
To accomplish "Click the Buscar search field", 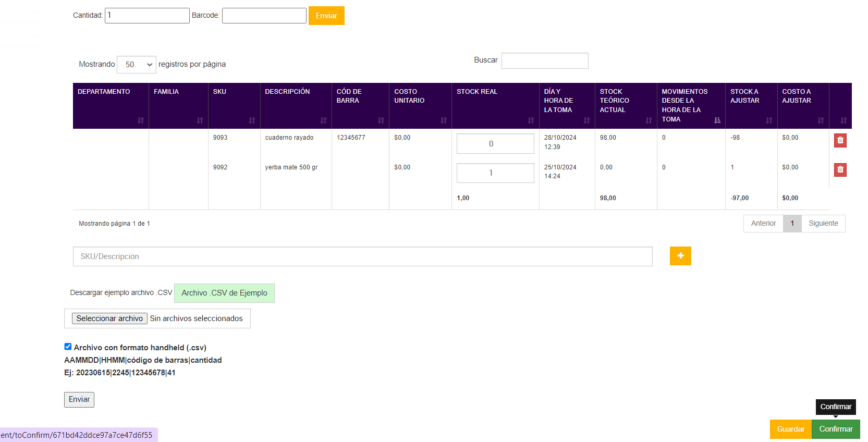I will (545, 60).
